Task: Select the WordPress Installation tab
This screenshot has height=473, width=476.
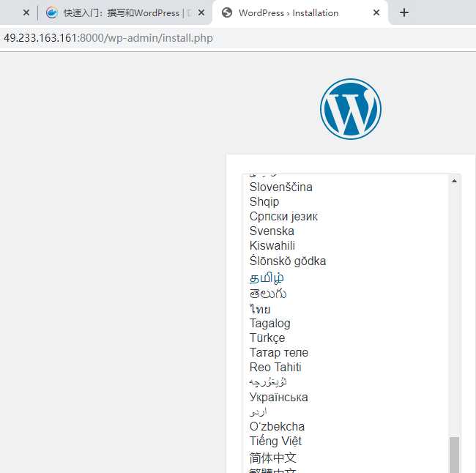Action: [300, 12]
